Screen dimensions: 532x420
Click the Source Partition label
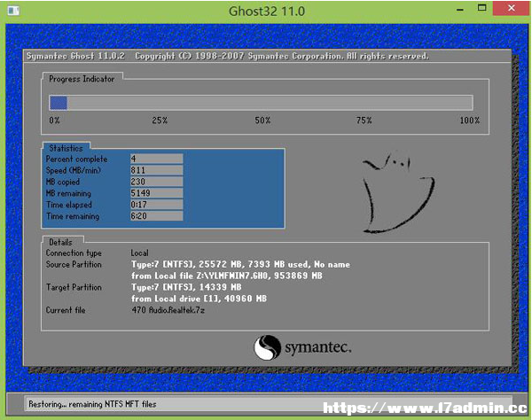click(74, 264)
